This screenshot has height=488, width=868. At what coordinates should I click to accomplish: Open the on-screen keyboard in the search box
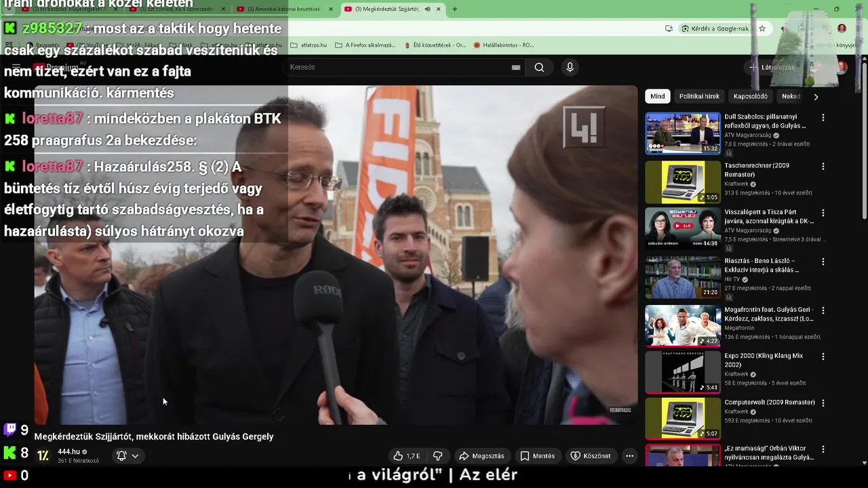(516, 67)
